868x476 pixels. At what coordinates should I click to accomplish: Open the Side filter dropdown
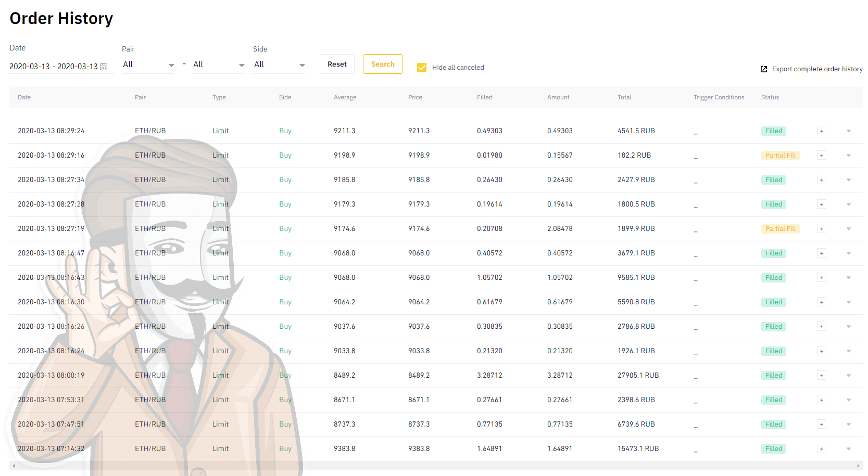(x=279, y=65)
